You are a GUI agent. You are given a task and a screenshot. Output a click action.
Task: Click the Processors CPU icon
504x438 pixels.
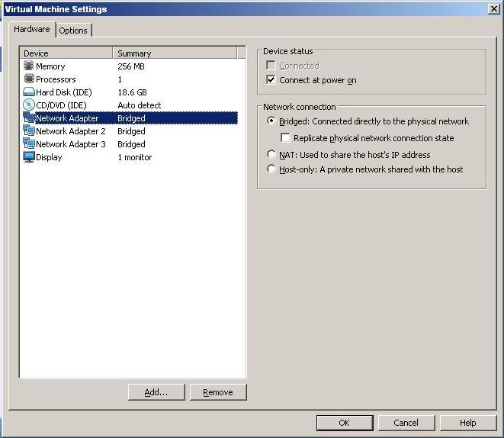tap(29, 79)
